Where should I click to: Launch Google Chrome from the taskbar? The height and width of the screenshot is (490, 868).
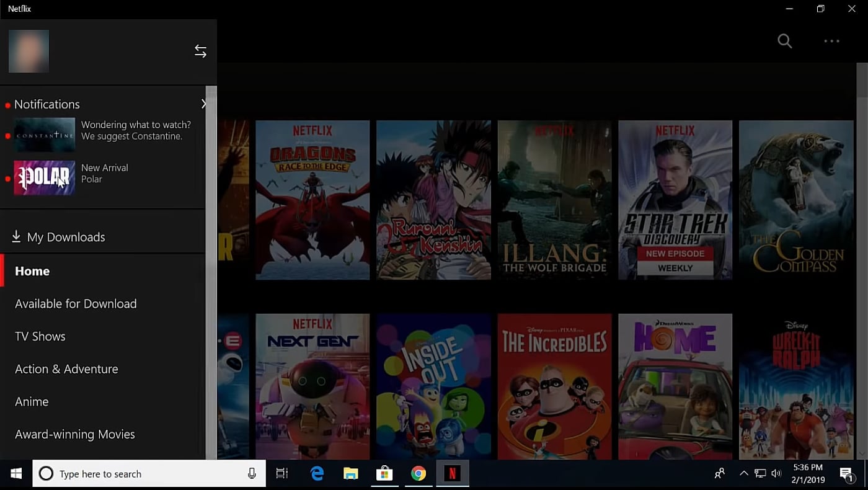[418, 473]
